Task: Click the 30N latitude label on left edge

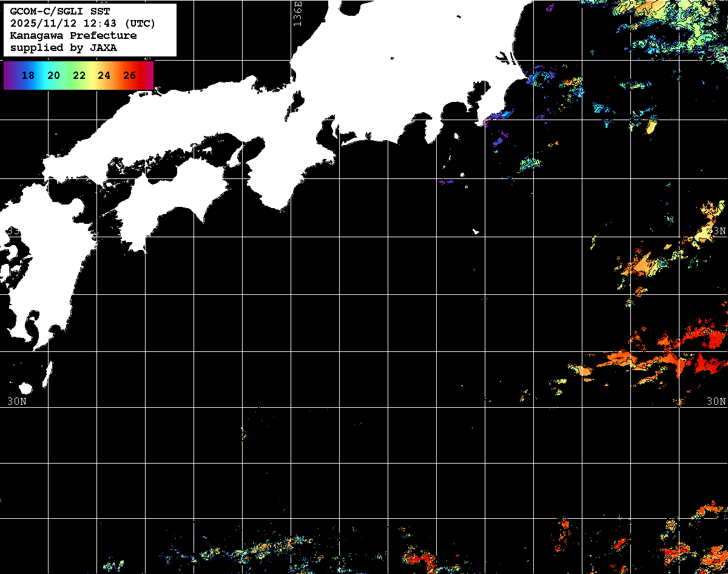Action: (16, 401)
